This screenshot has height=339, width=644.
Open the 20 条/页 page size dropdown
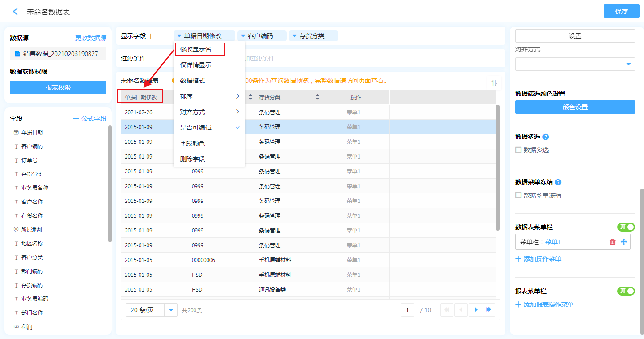coord(171,310)
